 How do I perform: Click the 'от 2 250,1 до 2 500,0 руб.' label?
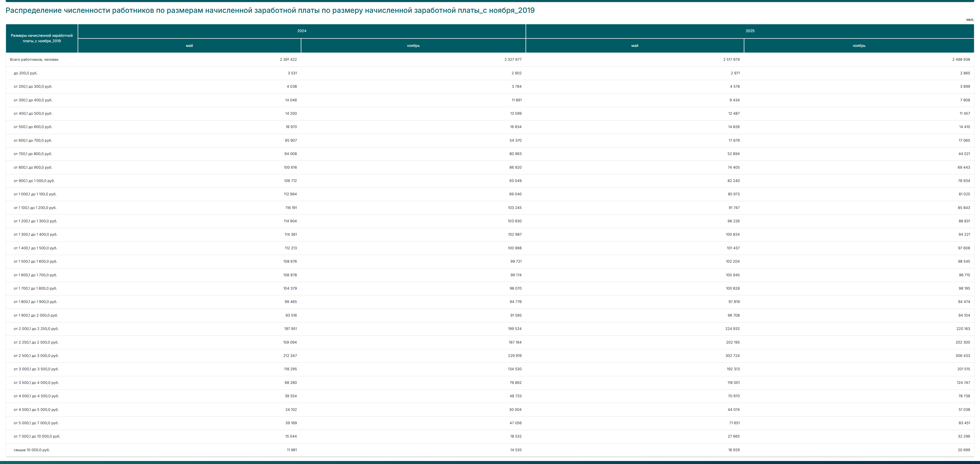[36, 342]
